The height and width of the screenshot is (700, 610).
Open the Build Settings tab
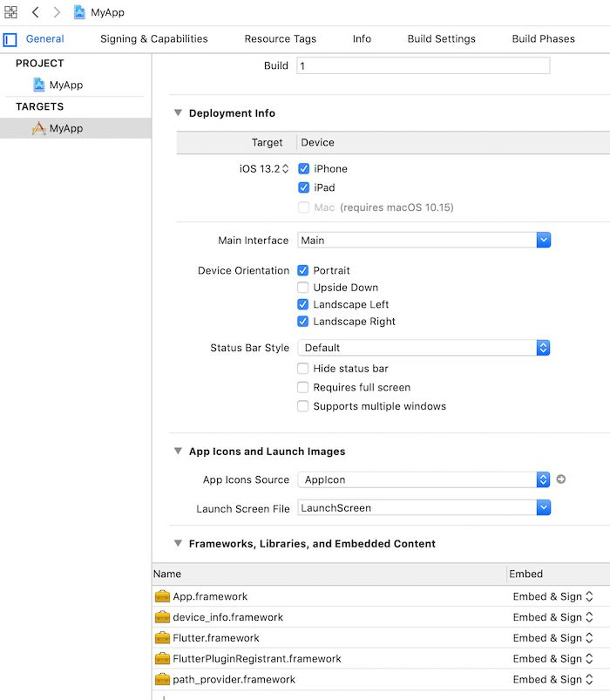pos(441,39)
